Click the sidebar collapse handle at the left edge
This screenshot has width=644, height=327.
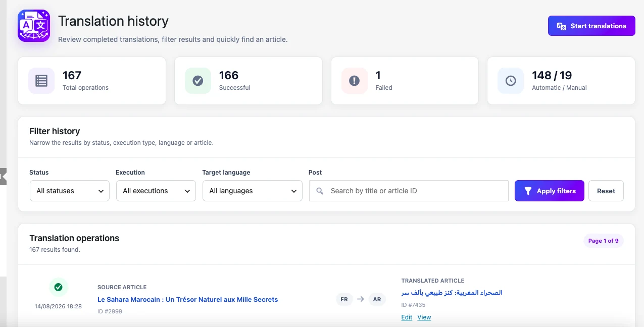coord(3,177)
